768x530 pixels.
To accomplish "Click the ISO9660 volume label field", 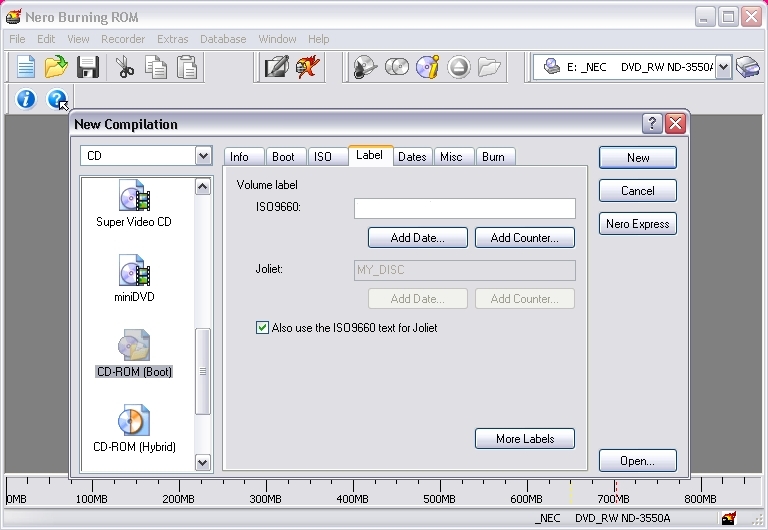I will (465, 208).
